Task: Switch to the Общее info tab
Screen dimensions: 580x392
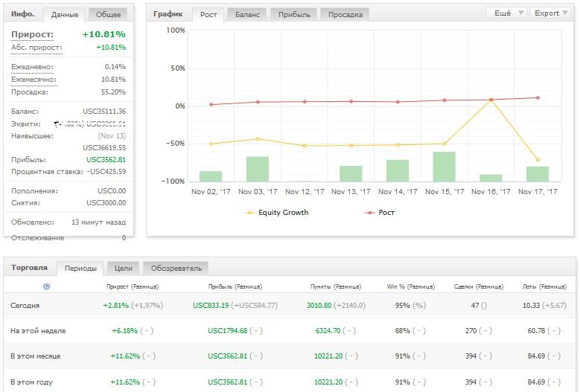Action: pyautogui.click(x=108, y=15)
